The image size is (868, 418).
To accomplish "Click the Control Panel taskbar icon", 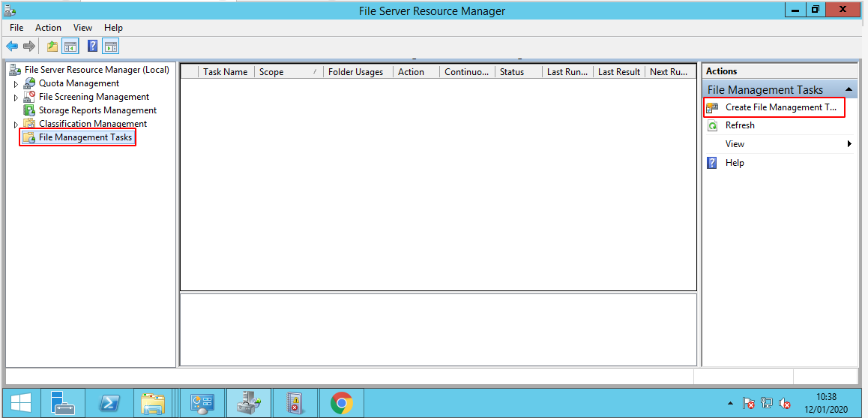I will pos(202,403).
